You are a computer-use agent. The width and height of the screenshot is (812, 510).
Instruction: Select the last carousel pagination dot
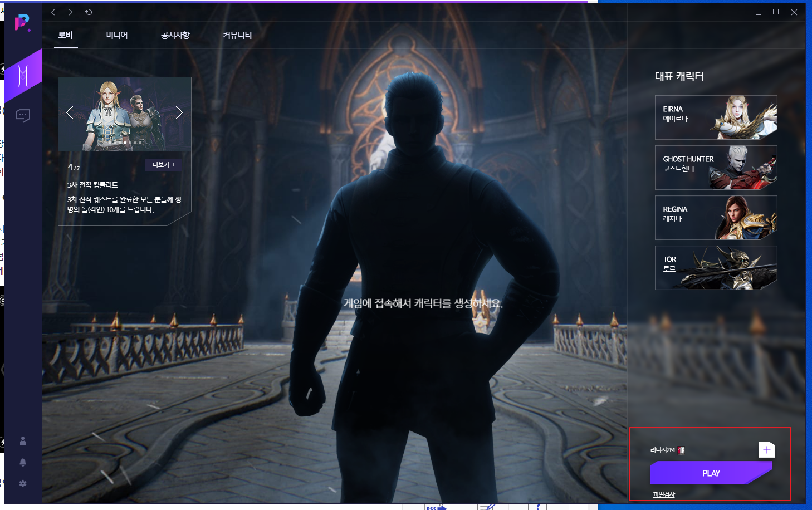(x=140, y=143)
